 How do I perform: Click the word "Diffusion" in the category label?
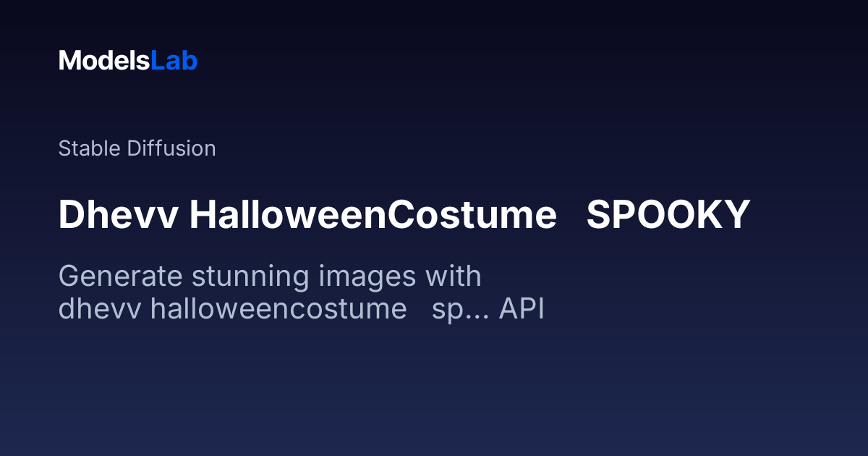[171, 148]
